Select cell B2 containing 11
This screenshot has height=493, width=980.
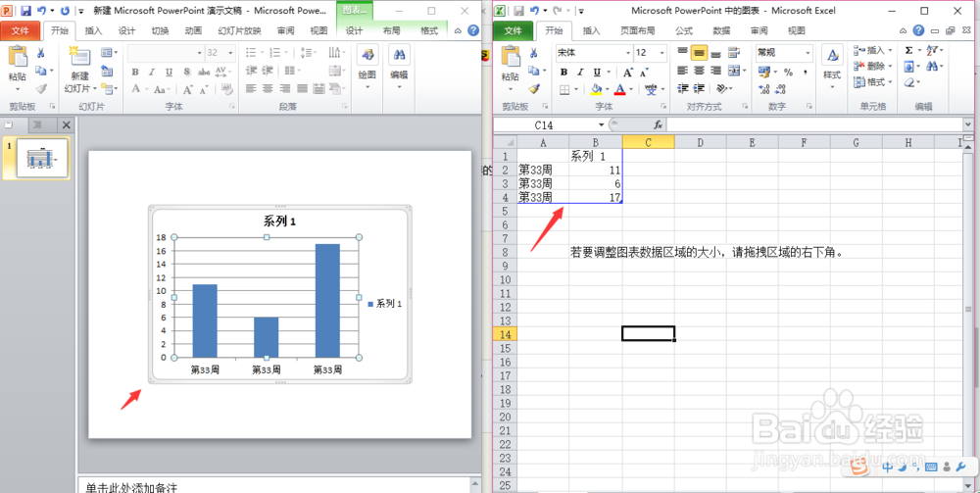tap(596, 170)
